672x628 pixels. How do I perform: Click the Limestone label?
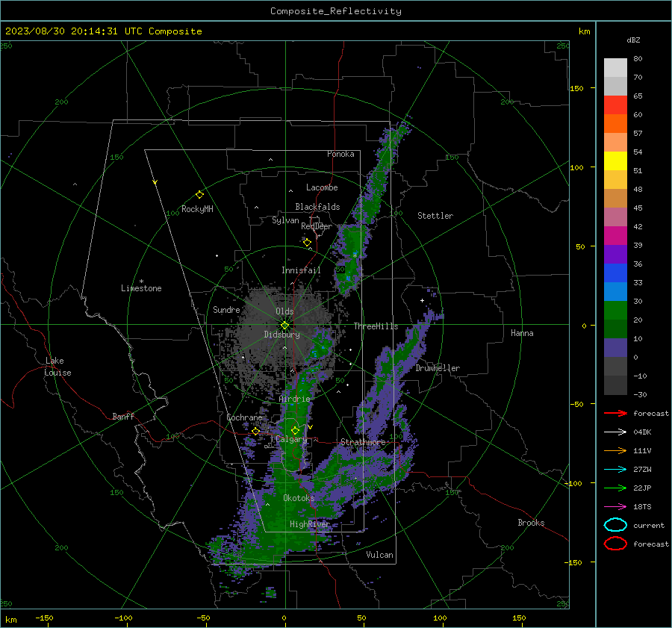tap(141, 288)
